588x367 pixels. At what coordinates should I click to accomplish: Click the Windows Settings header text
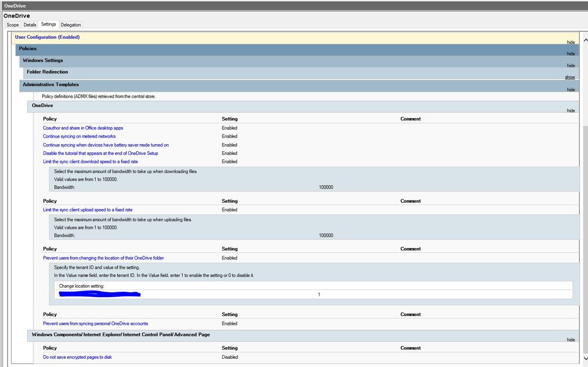(43, 61)
